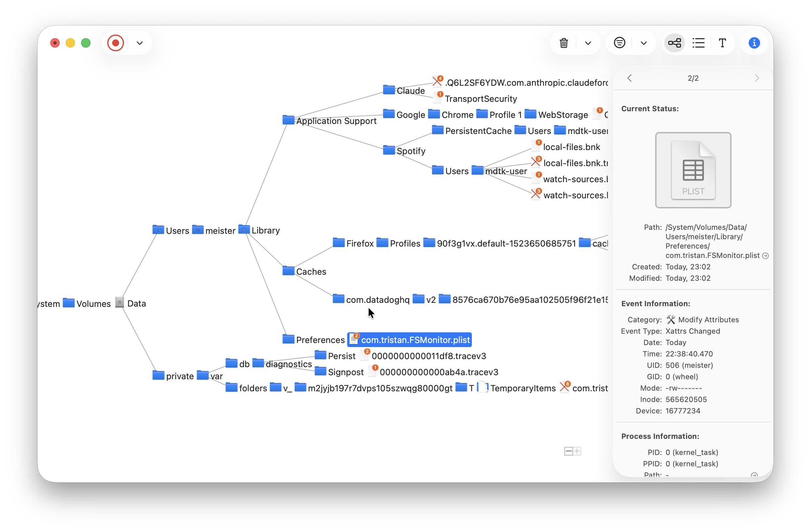This screenshot has width=811, height=532.
Task: Reveal plist path using arrow icon
Action: tap(765, 256)
